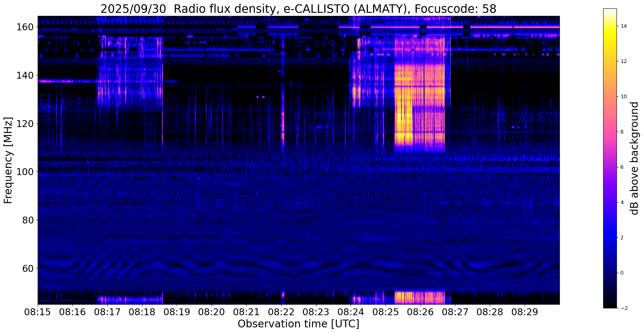The height and width of the screenshot is (333, 644).
Task: Click the 08:19 time tick label
Action: (x=177, y=312)
